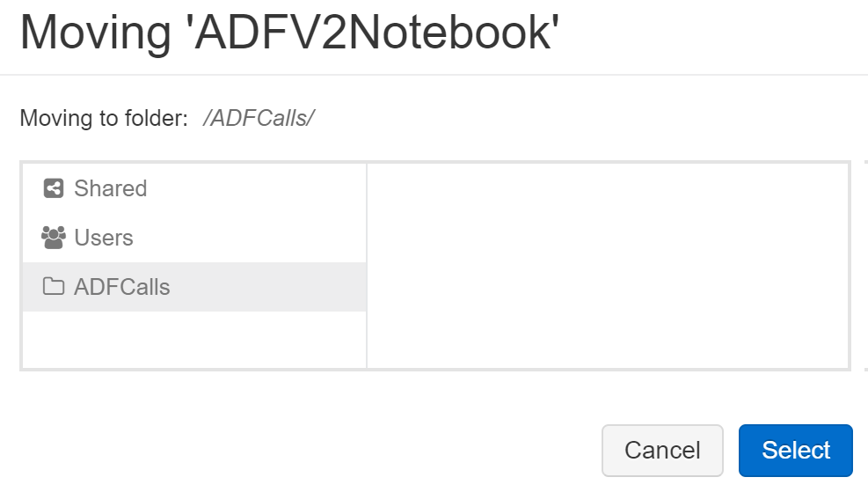Viewport: 868px width, 492px height.
Task: Click blank area of the Shared row
Action: (x=256, y=188)
